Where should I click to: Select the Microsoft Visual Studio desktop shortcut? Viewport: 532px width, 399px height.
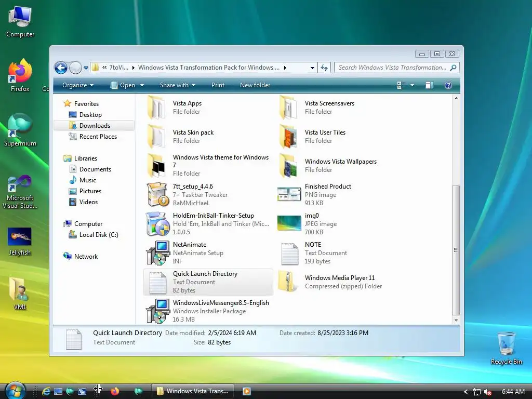point(20,192)
